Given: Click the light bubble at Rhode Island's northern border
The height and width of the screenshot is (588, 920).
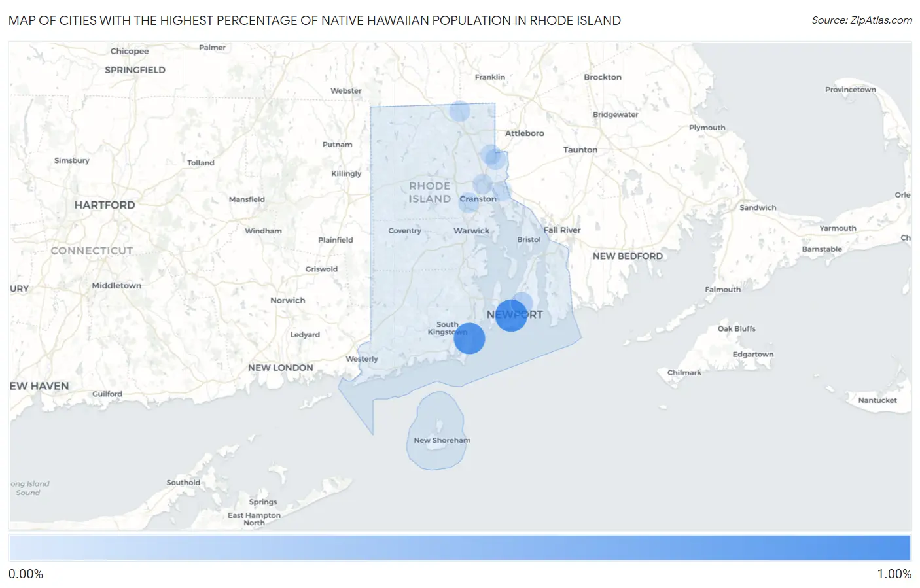Looking at the screenshot, I should click(459, 111).
